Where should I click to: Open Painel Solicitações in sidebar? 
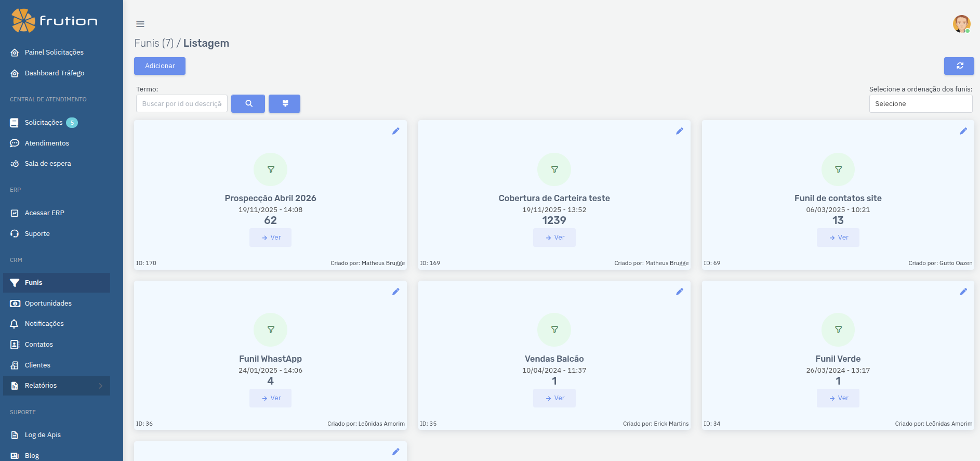pos(56,52)
